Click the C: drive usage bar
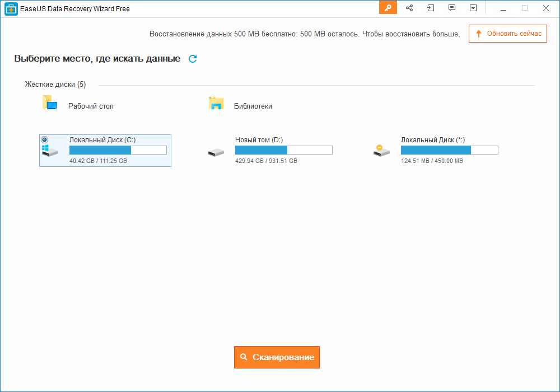The width and height of the screenshot is (560, 392). 118,150
